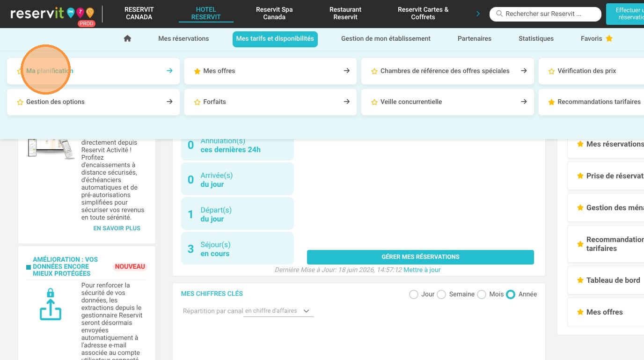
Task: Open Gestion des options menu entry
Action: click(x=93, y=102)
